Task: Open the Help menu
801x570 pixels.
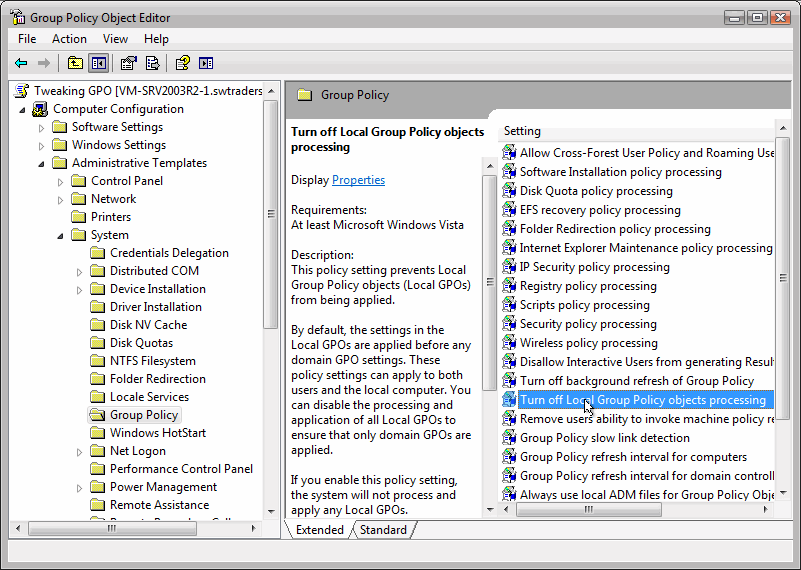Action: click(x=156, y=39)
